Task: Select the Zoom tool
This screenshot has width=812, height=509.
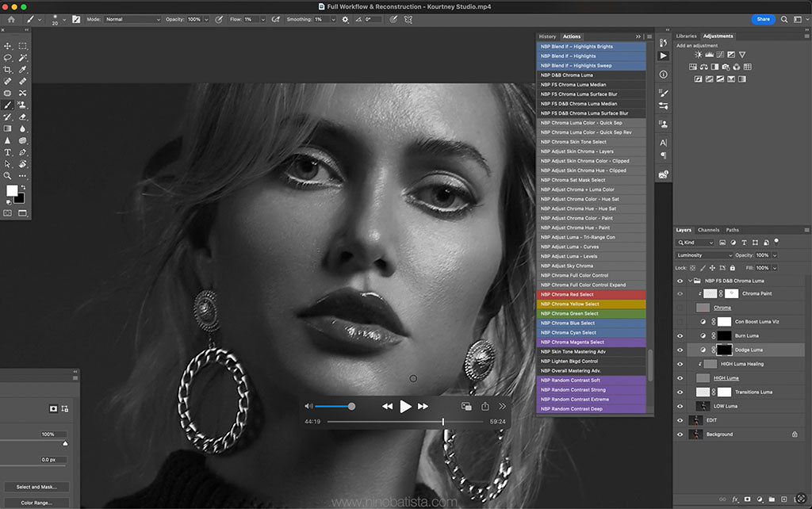Action: pos(8,174)
